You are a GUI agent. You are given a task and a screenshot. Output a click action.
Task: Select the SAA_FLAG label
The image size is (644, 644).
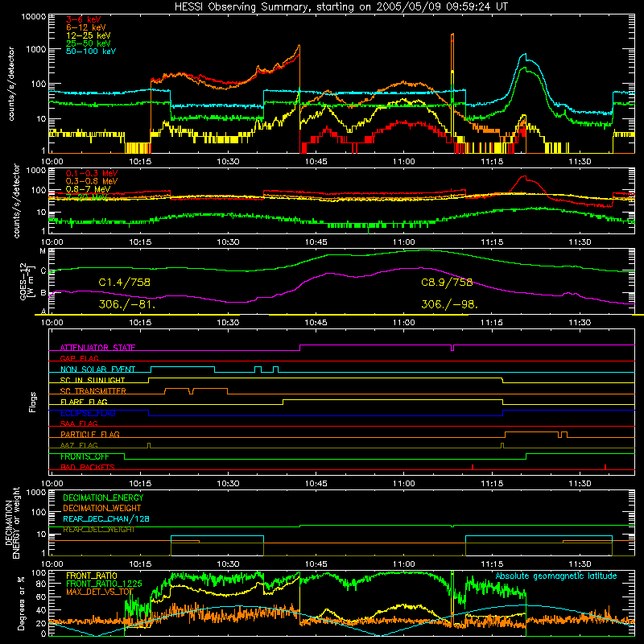(79, 423)
